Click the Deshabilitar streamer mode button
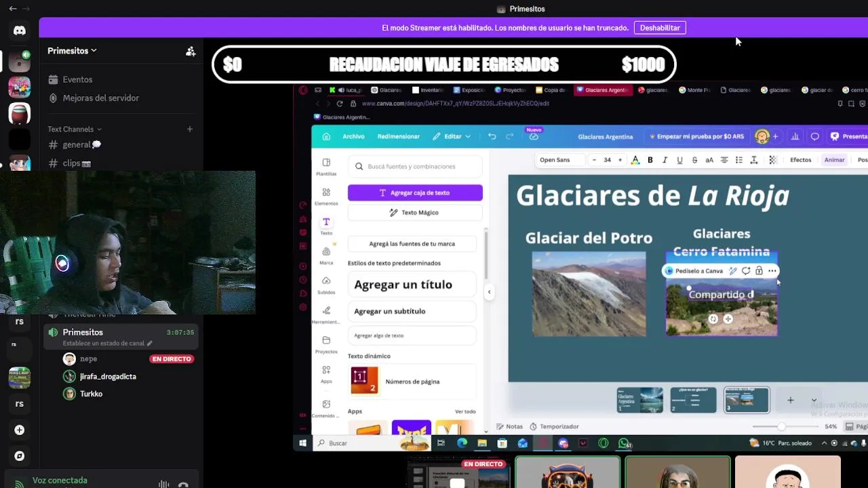The width and height of the screenshot is (868, 488). point(660,28)
